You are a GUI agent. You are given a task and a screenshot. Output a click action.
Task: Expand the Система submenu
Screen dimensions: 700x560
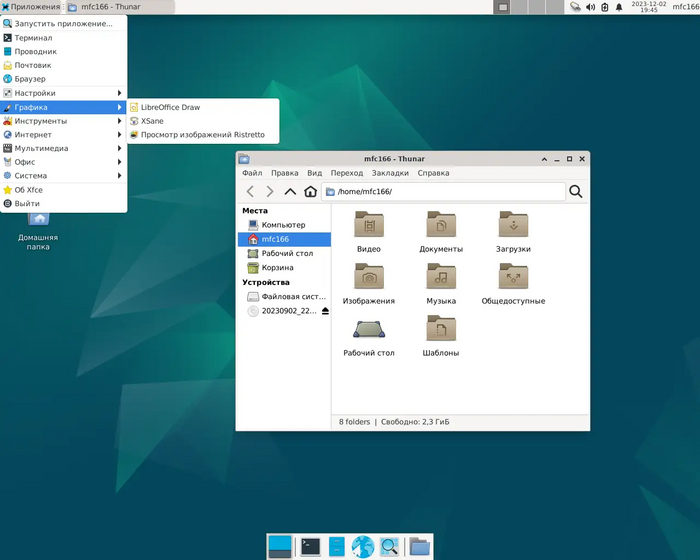pos(63,176)
